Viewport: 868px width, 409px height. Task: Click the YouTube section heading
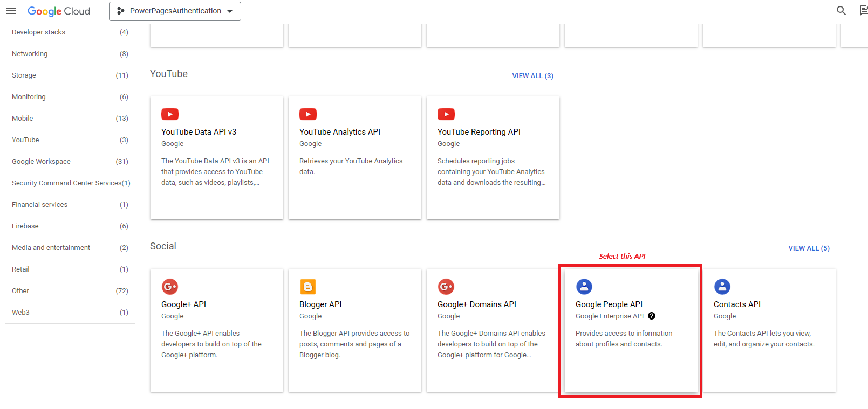tap(169, 74)
